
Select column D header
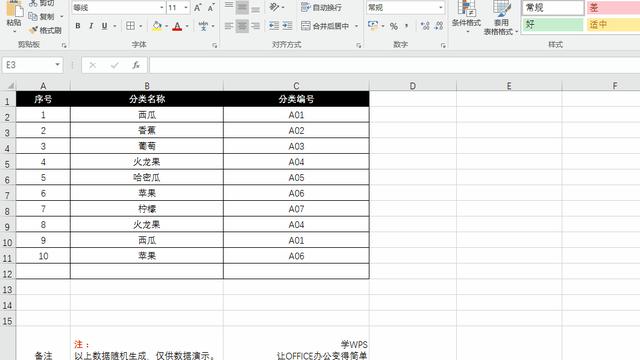coord(413,86)
